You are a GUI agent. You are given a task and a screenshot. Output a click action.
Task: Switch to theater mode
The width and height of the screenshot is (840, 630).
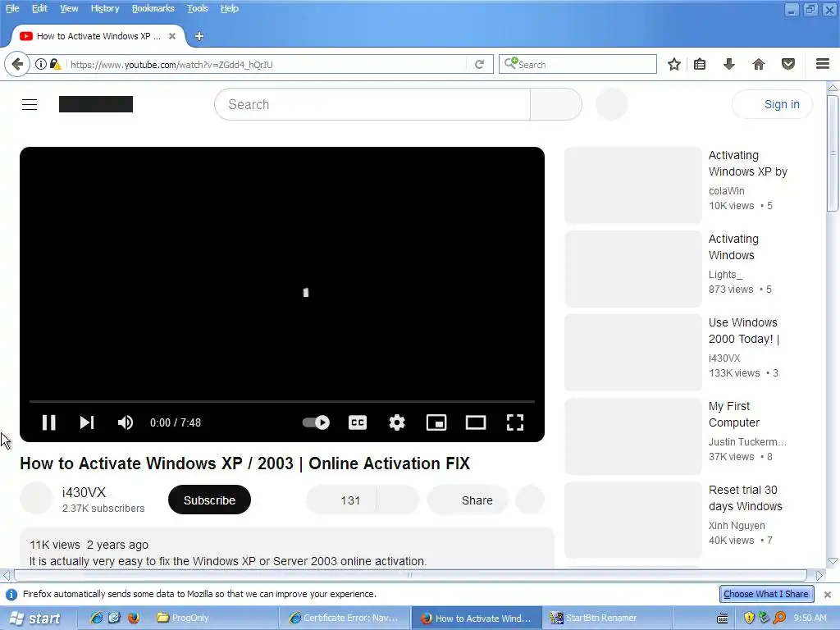pyautogui.click(x=476, y=422)
